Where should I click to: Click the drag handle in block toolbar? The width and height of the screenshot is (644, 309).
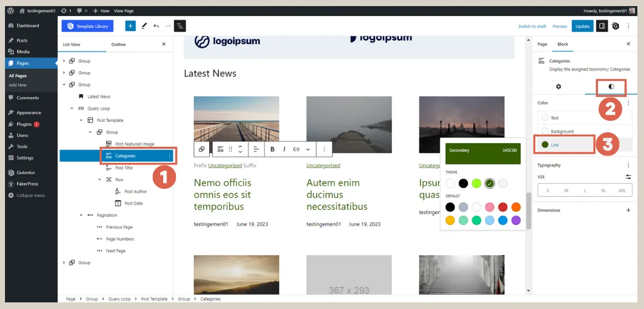coord(230,149)
